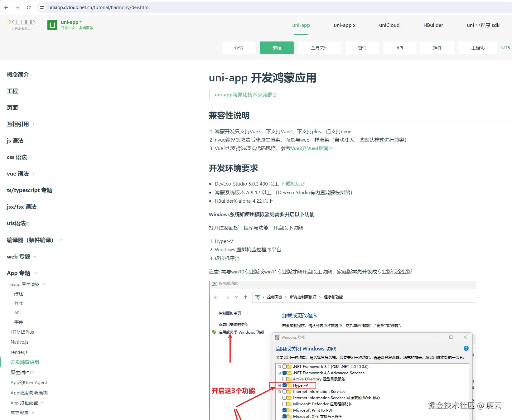512x420 pixels.
Task: Collapse the App 专题 sidebar section arrow
Action: click(36, 273)
